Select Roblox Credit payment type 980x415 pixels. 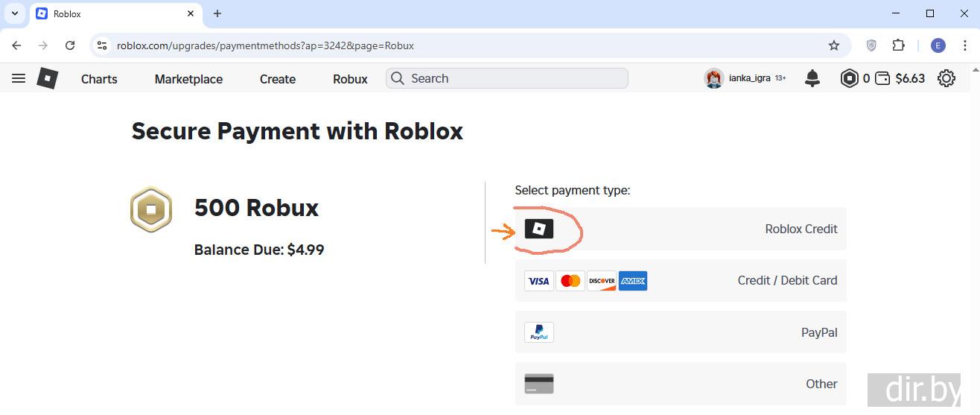tap(680, 229)
